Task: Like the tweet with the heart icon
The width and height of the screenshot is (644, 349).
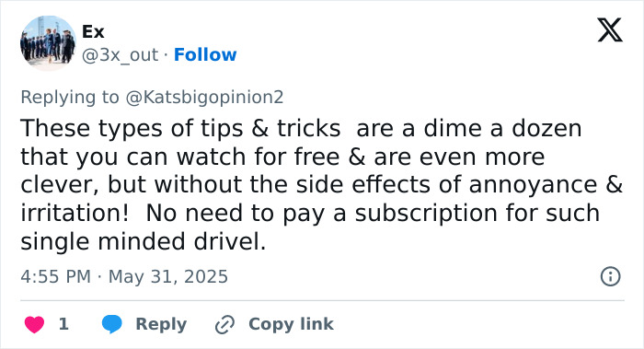Action: coord(35,324)
